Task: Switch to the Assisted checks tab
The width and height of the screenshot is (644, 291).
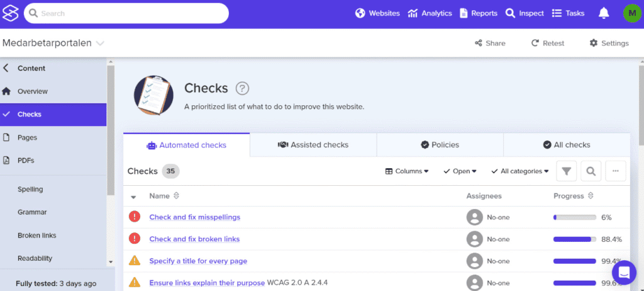Action: pyautogui.click(x=313, y=145)
